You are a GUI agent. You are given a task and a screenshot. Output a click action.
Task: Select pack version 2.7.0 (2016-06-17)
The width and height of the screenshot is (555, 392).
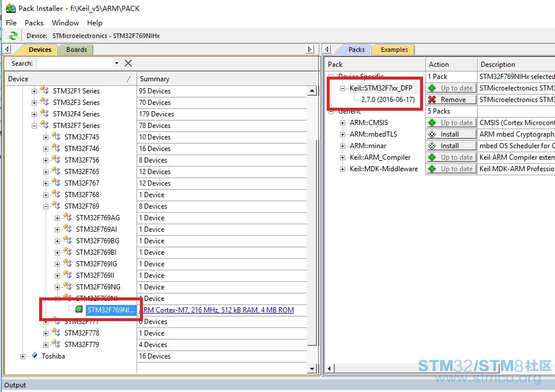[x=388, y=100]
